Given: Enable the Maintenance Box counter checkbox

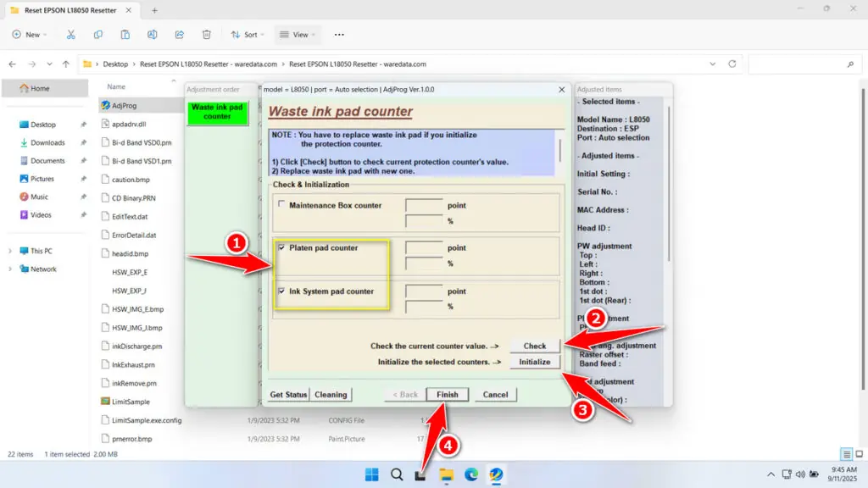Looking at the screenshot, I should (281, 206).
